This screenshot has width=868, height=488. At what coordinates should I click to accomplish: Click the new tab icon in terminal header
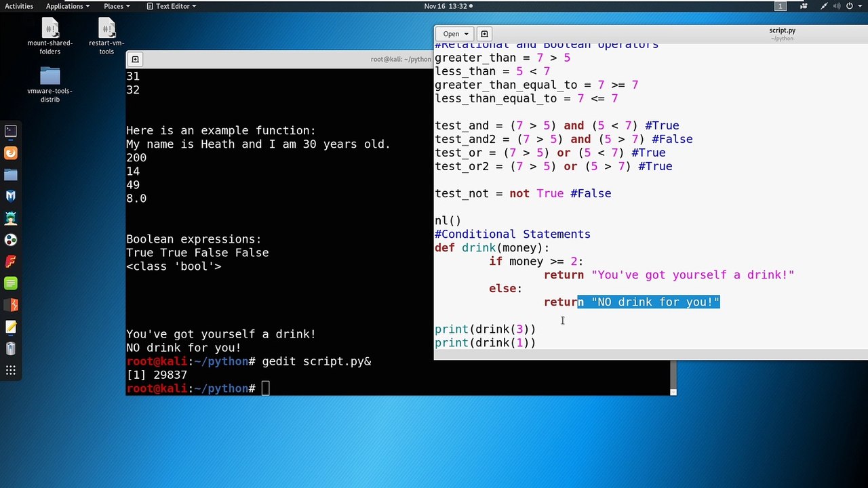[x=135, y=60]
